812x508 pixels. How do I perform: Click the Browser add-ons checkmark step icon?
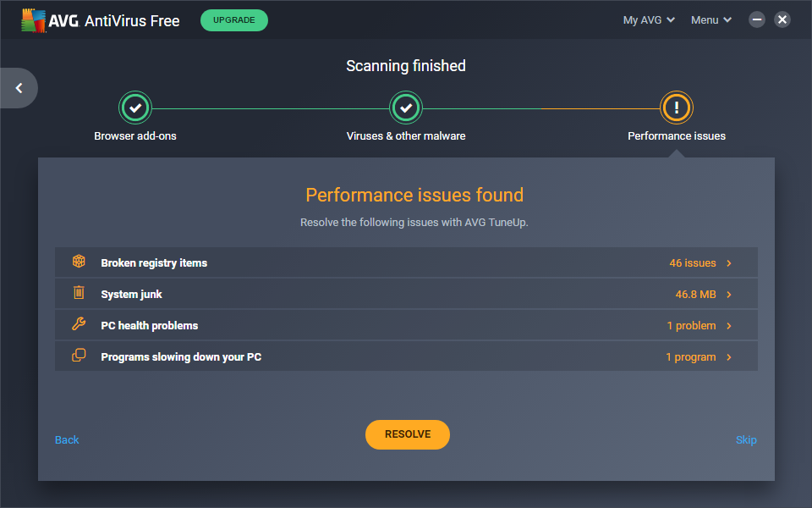click(x=135, y=108)
